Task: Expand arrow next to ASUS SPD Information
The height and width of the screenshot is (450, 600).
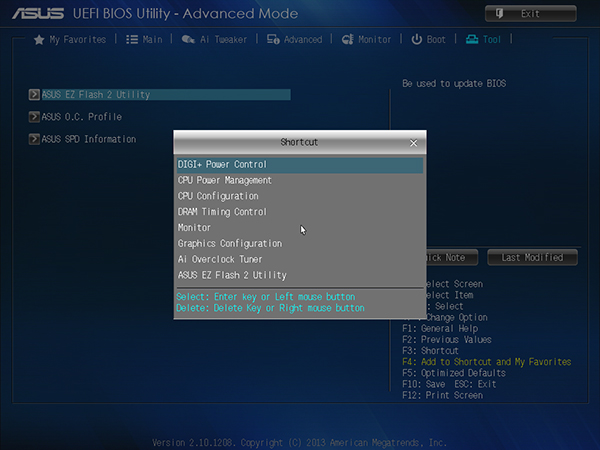Action: click(x=34, y=139)
